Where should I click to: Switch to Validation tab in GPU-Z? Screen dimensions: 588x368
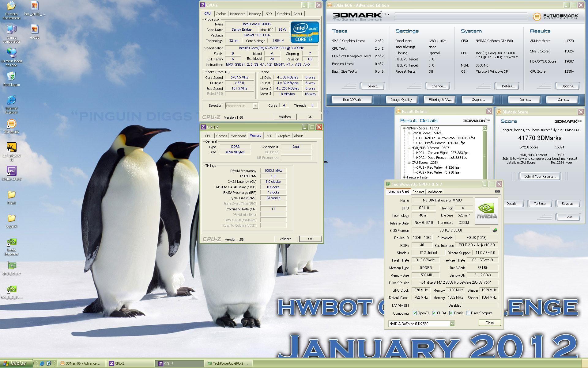click(435, 192)
